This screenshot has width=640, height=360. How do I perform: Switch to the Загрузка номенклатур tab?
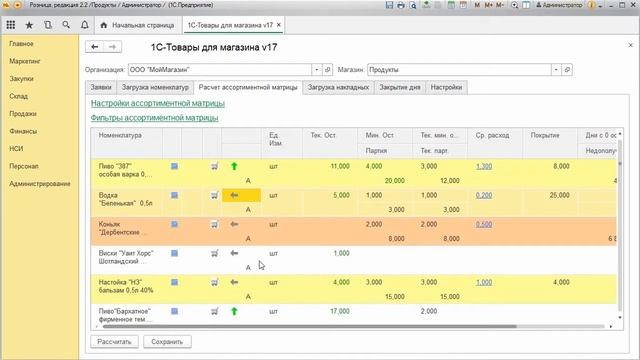[155, 87]
